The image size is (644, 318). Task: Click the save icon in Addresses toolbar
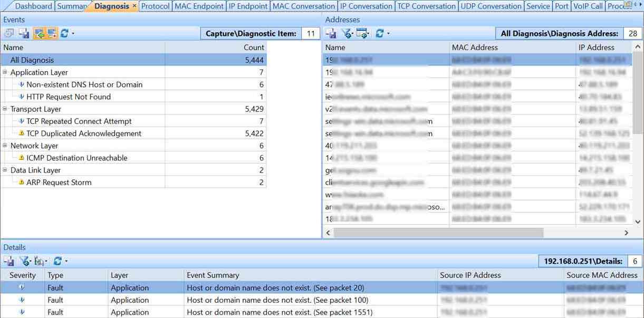[331, 33]
